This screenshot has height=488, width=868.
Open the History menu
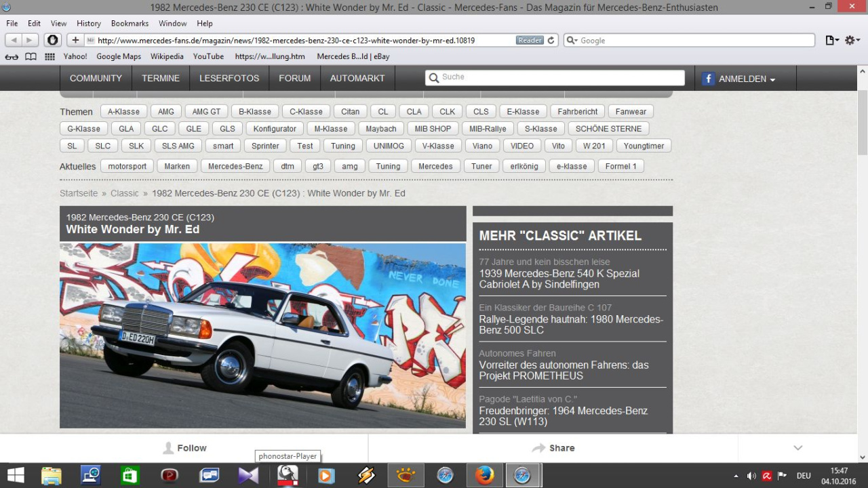(89, 24)
